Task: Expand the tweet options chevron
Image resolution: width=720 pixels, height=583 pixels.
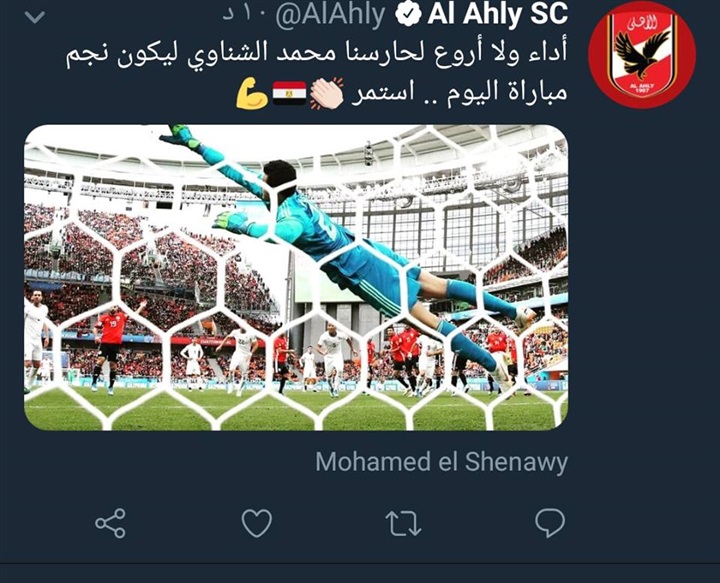Action: pos(35,17)
